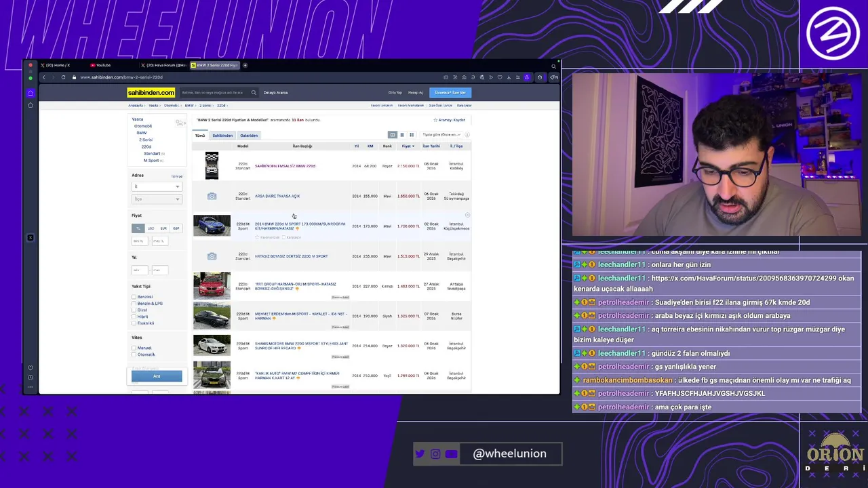Open the white BMW SHAMS MOTORS listing thumbnail
868x488 pixels.
(x=212, y=346)
